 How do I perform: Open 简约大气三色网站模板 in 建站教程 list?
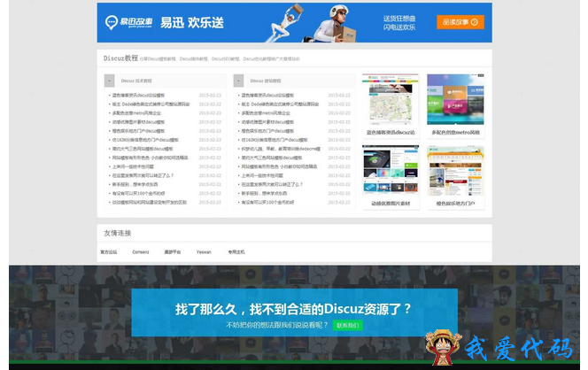272,158
